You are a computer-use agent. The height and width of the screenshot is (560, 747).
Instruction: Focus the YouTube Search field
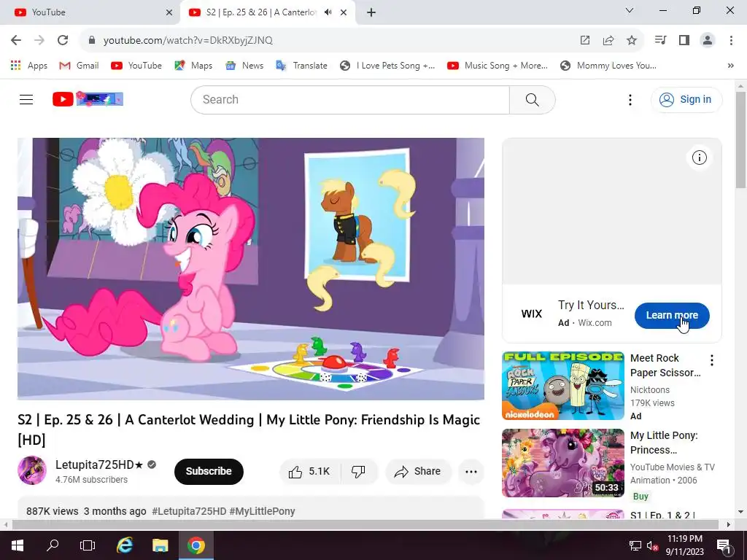350,99
